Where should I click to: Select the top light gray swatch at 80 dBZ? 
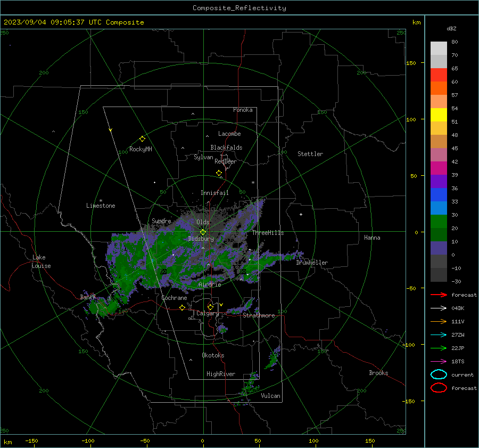coord(439,48)
